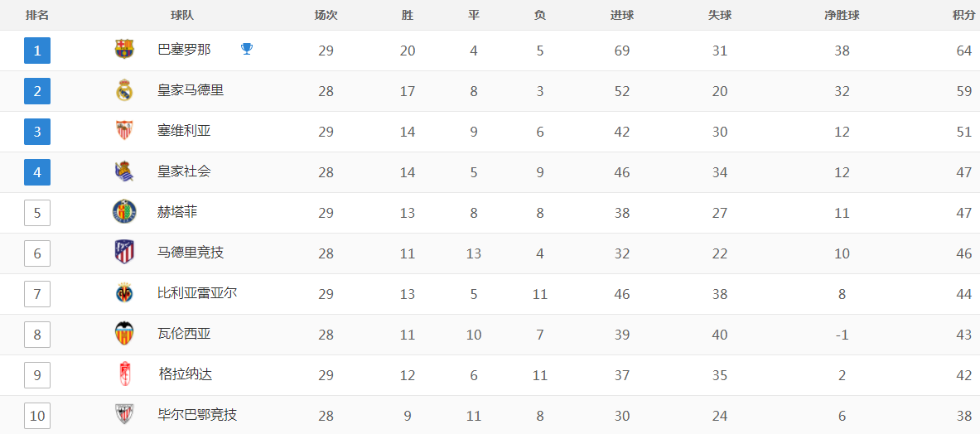This screenshot has height=434, width=980.
Task: Click the Valencia bat crest icon
Action: pyautogui.click(x=124, y=333)
